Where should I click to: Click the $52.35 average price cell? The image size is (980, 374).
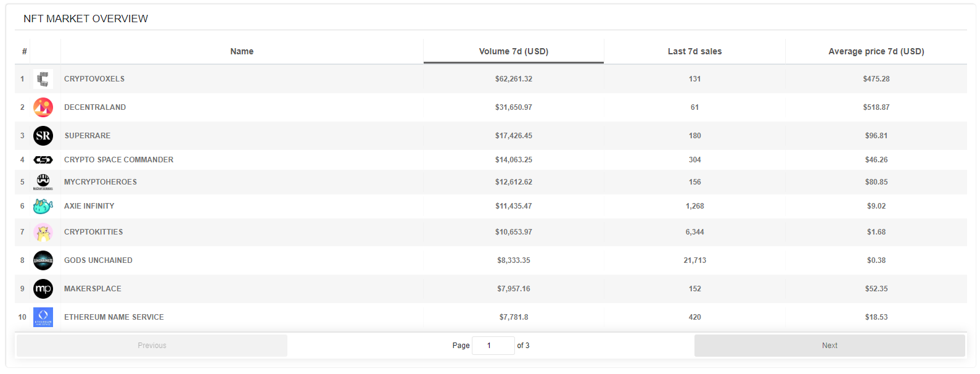(x=876, y=289)
